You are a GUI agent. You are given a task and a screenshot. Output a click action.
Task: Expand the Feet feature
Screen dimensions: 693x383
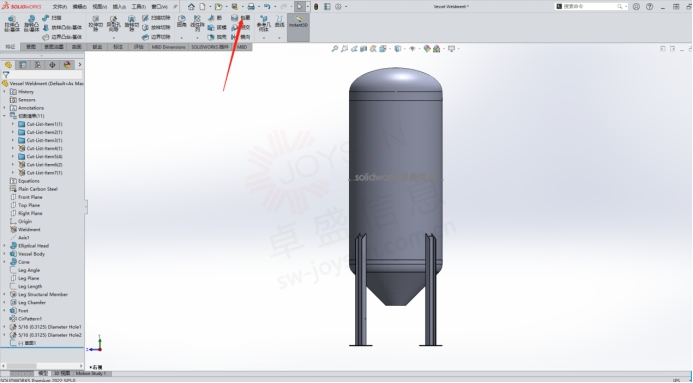click(x=4, y=311)
